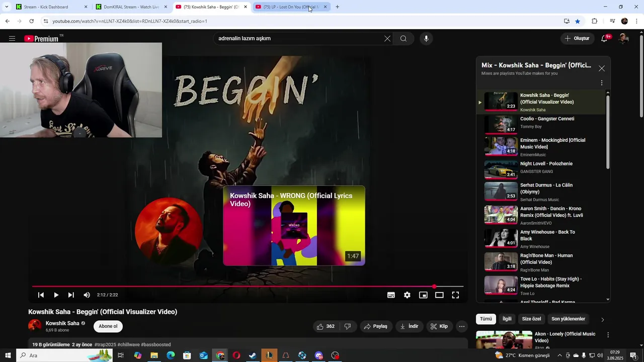
Task: Open the Windows notification center
Action: (x=633, y=355)
